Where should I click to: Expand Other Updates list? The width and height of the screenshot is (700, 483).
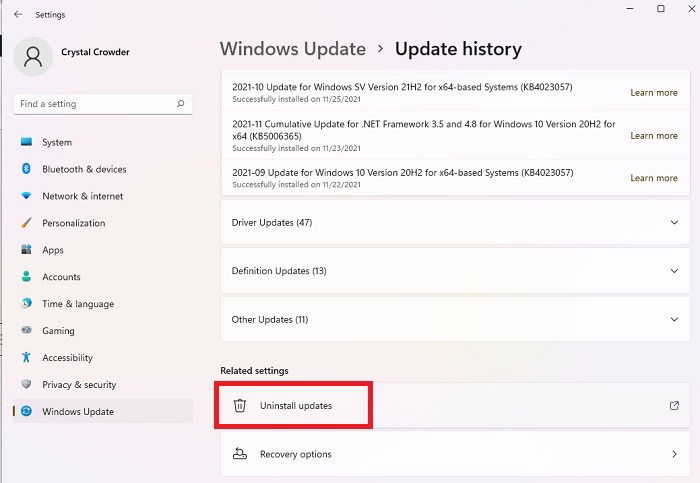[x=455, y=319]
